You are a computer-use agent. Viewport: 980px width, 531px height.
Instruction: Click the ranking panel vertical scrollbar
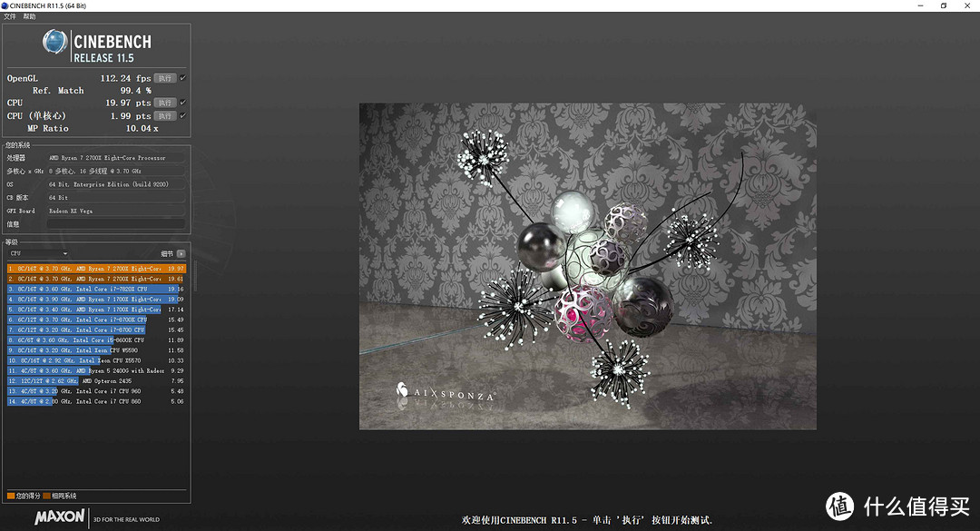[x=195, y=277]
